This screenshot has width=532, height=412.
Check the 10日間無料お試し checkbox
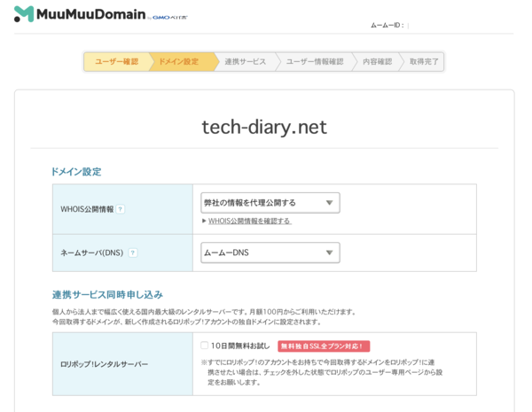pos(204,346)
